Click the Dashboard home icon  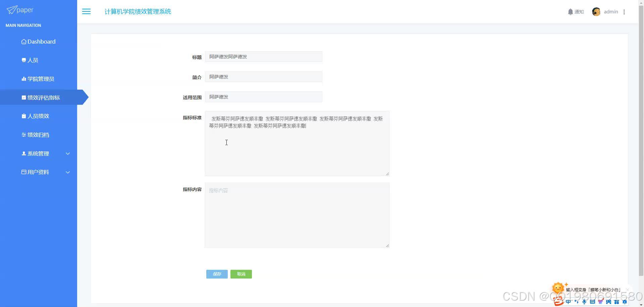tap(24, 42)
